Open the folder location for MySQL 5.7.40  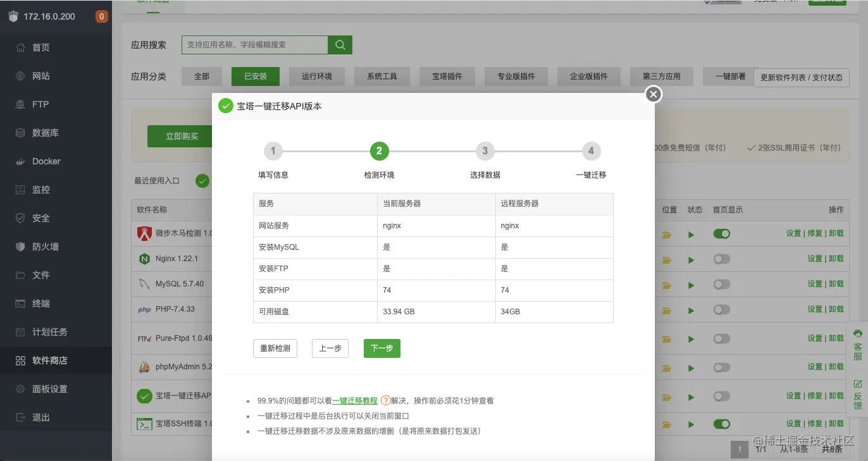pyautogui.click(x=666, y=285)
